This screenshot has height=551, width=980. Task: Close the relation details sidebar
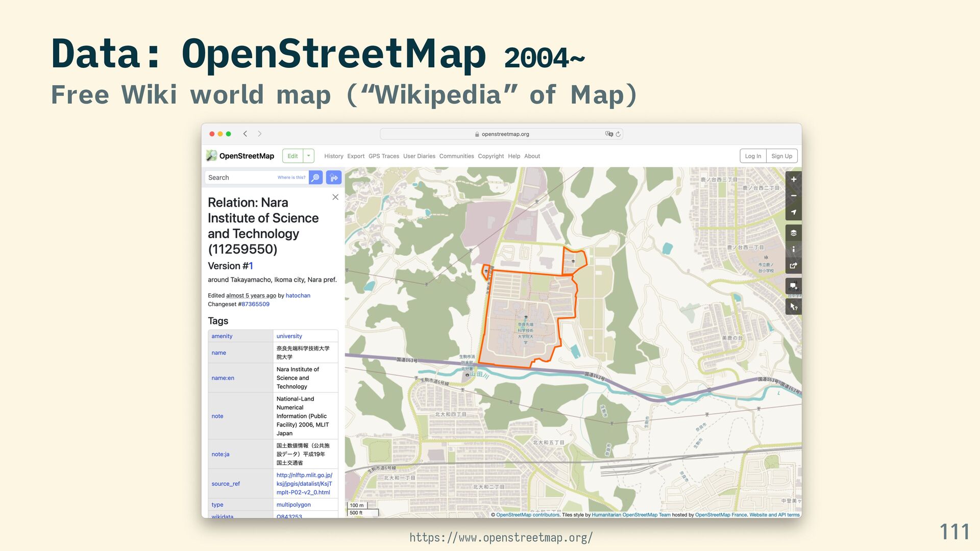click(x=335, y=197)
